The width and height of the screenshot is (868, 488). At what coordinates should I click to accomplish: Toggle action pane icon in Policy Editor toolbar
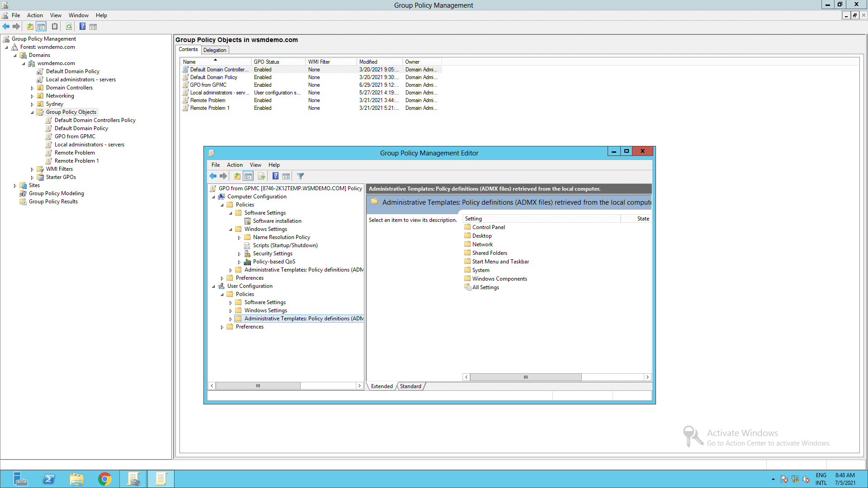tap(286, 176)
